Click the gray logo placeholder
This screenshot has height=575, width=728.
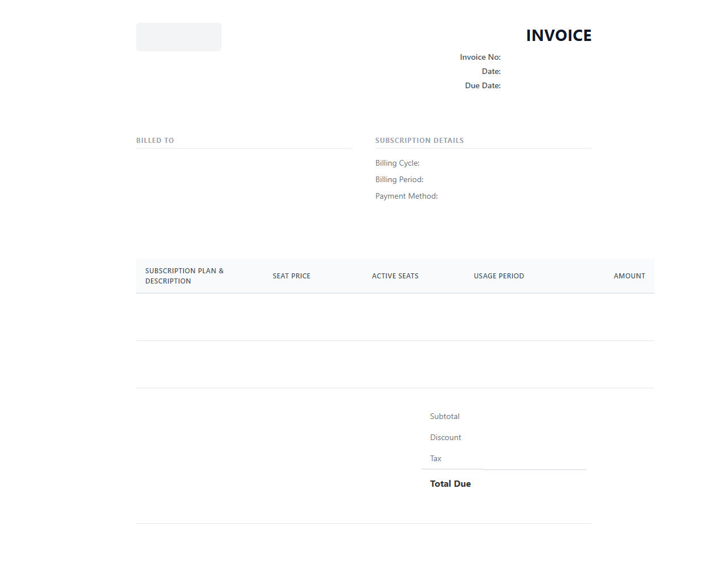pyautogui.click(x=179, y=37)
